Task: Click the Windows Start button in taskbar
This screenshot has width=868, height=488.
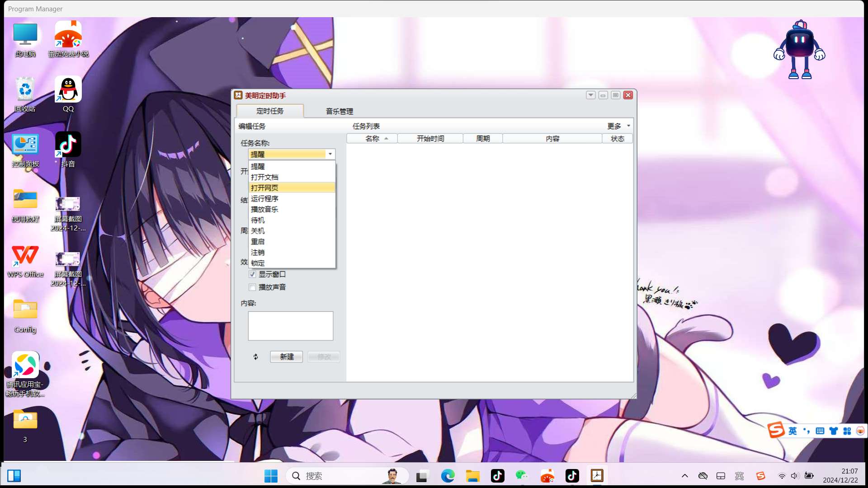Action: click(x=271, y=476)
